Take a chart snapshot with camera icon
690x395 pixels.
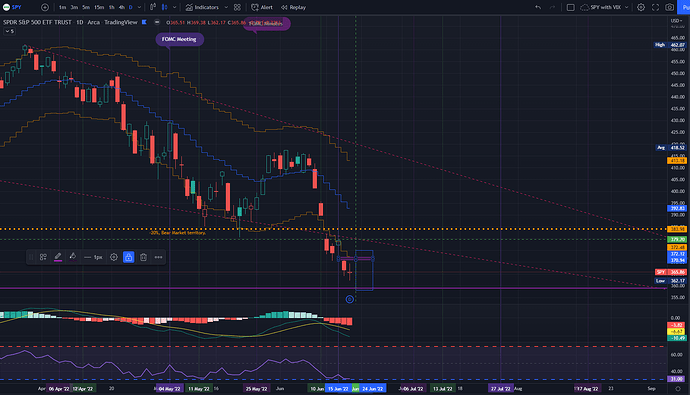[669, 7]
